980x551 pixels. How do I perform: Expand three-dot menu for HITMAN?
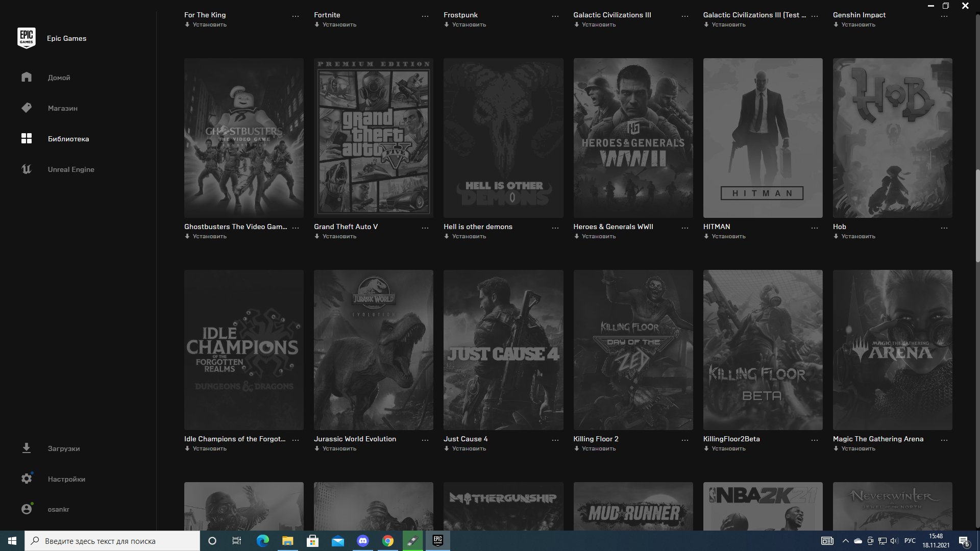click(815, 228)
